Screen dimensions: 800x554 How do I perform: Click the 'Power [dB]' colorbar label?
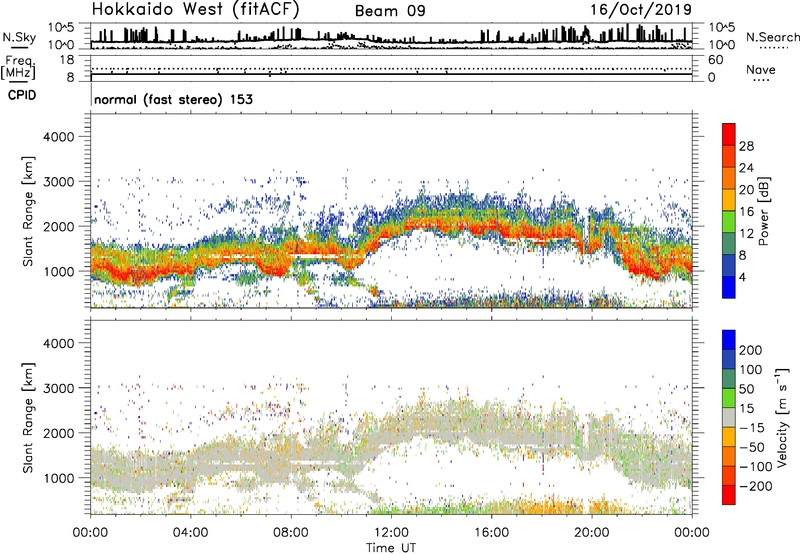[x=764, y=211]
